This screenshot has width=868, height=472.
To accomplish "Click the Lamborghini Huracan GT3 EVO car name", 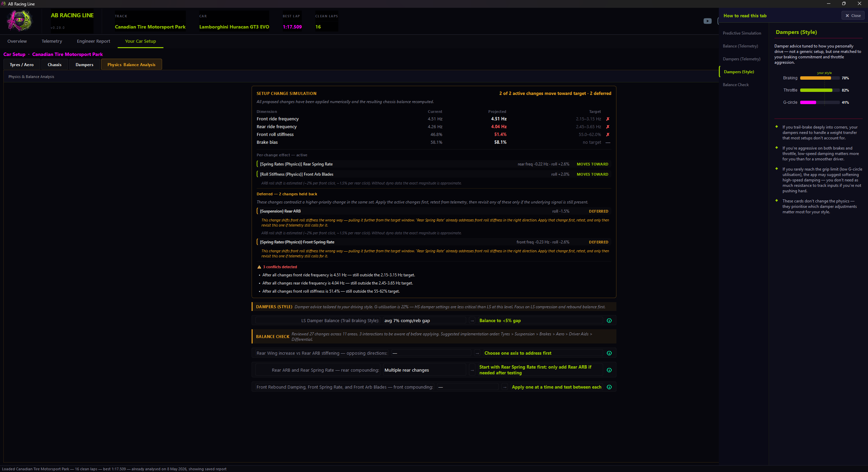I will click(234, 27).
